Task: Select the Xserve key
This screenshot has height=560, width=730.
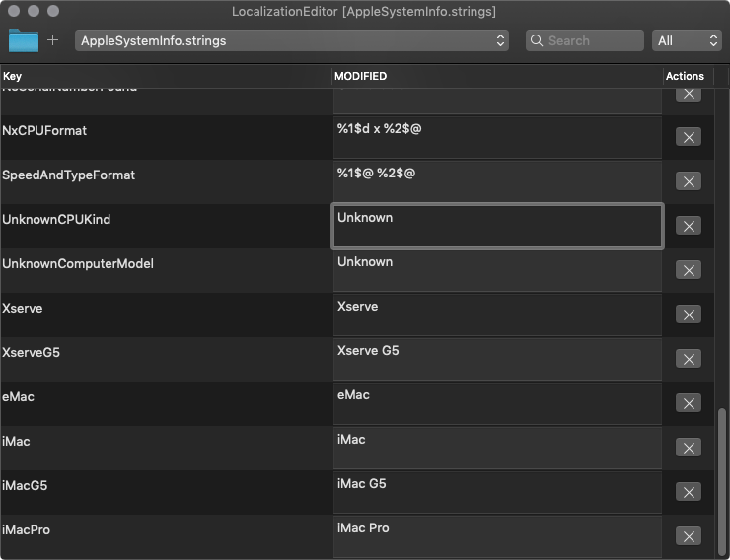Action: (x=23, y=309)
